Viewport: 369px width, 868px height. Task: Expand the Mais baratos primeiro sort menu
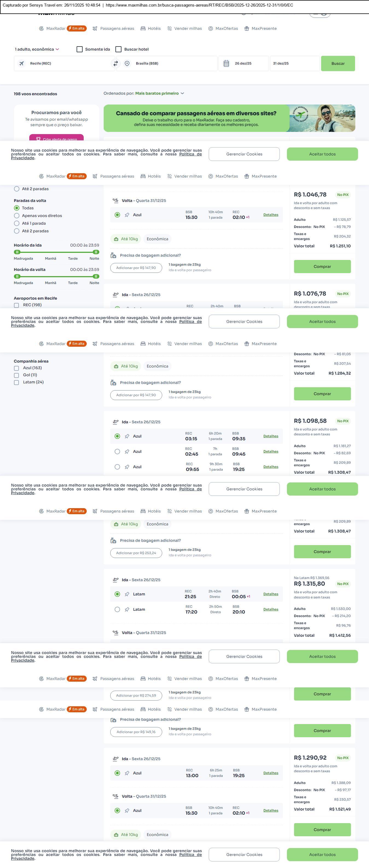click(x=159, y=93)
